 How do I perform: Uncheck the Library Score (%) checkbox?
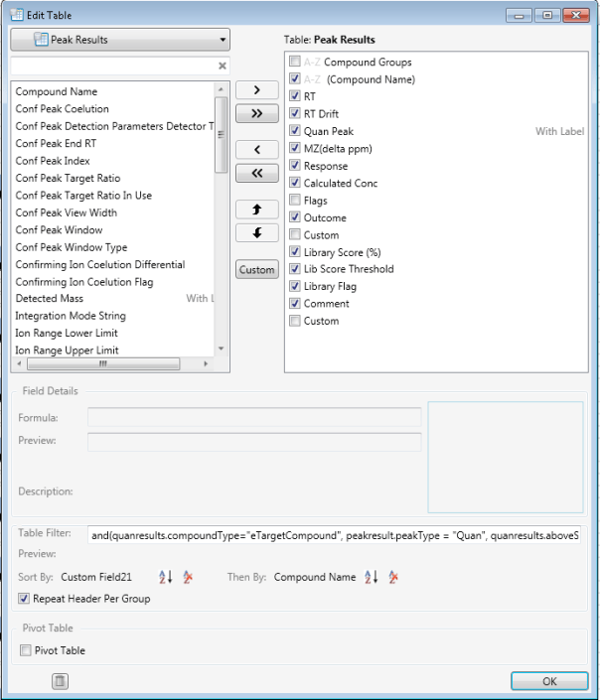tap(295, 251)
